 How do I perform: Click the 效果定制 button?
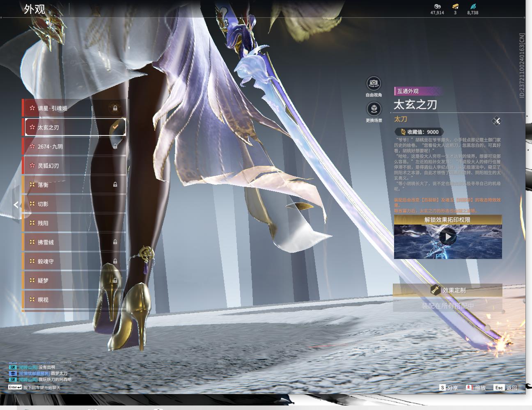pyautogui.click(x=448, y=290)
